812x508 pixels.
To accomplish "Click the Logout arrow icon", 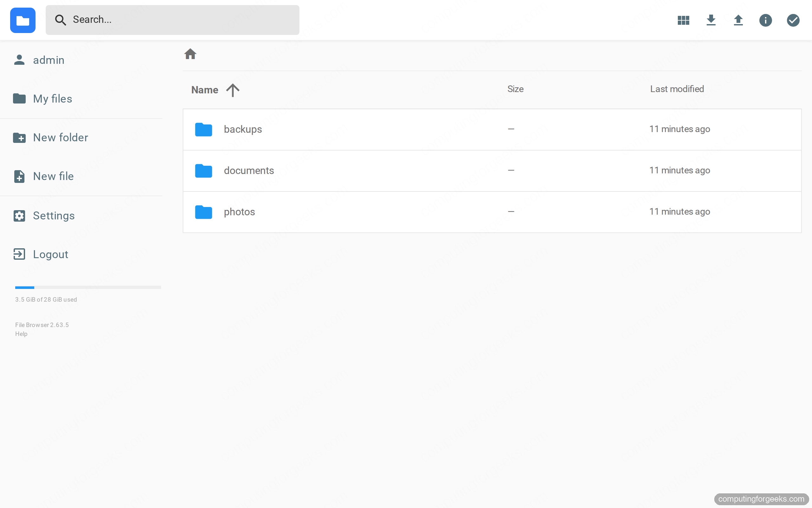I will coord(19,254).
